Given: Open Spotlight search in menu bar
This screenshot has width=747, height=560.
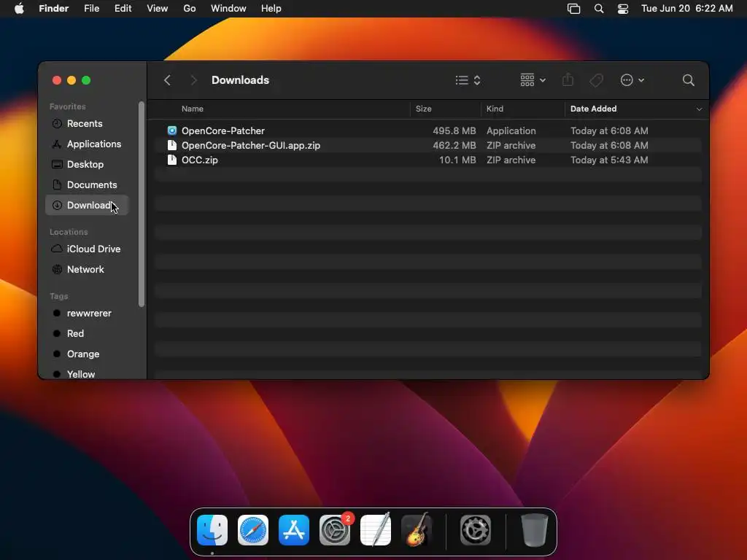Looking at the screenshot, I should coord(599,9).
